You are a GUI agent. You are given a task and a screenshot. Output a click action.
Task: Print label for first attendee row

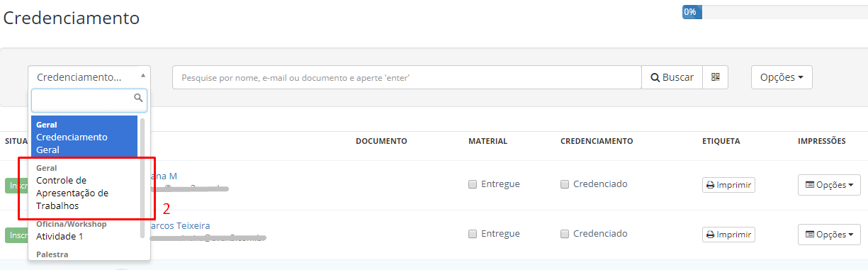(728, 185)
